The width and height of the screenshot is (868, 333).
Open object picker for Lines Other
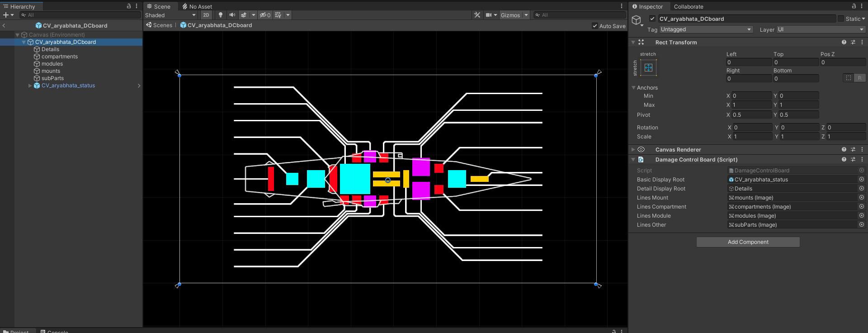861,224
